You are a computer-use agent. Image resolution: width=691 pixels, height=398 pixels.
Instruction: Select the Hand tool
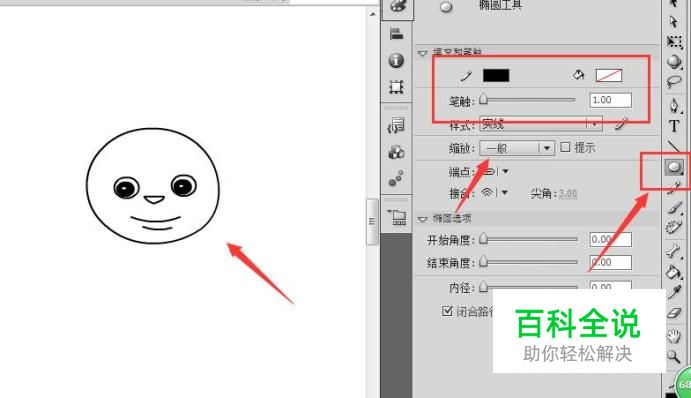674,336
